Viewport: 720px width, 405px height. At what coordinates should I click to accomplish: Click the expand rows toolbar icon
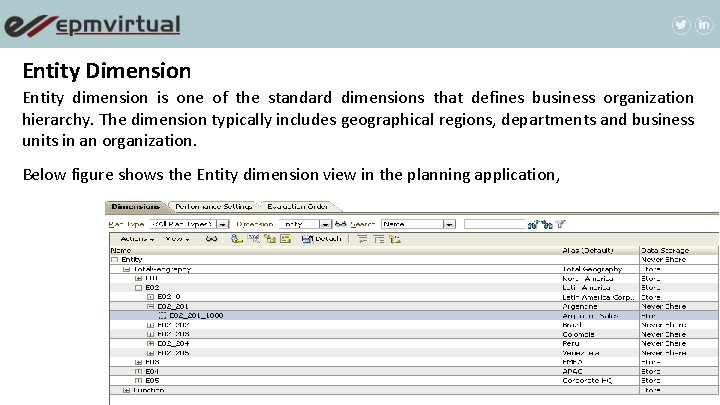[379, 239]
